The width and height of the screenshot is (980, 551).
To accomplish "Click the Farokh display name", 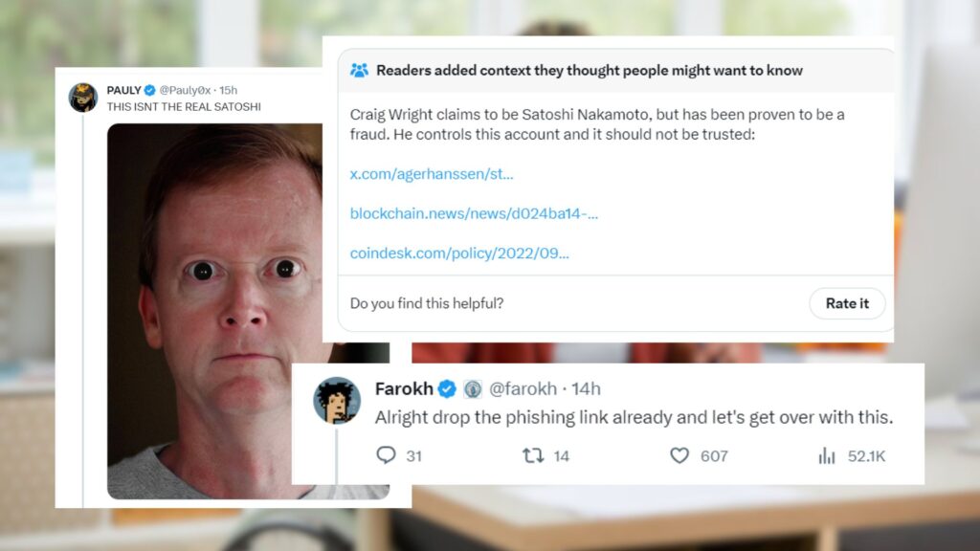I will [x=404, y=388].
